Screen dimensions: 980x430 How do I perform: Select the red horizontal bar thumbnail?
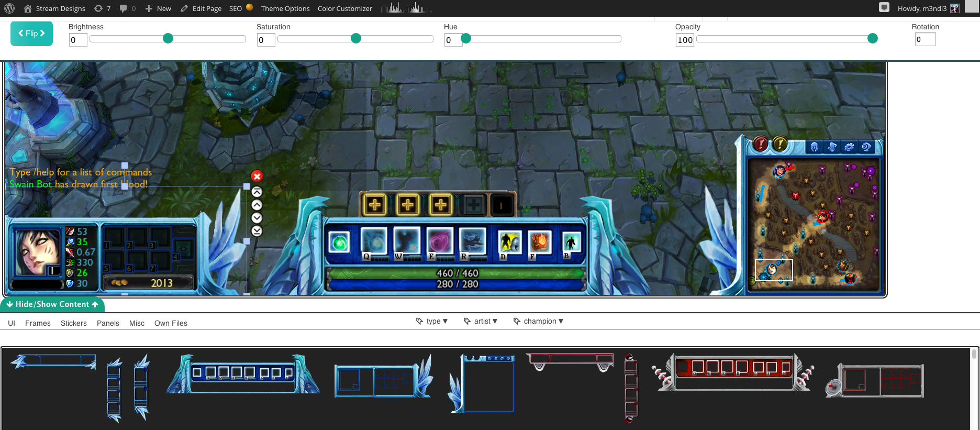[x=570, y=361]
